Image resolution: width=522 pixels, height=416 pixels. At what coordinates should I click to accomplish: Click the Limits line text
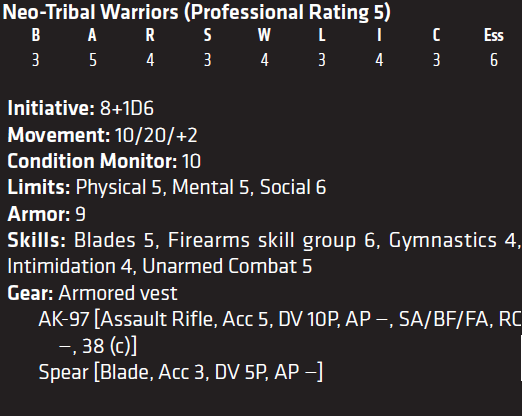[x=167, y=187]
